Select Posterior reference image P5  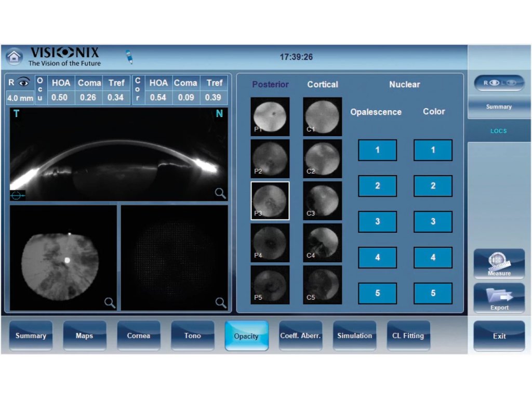click(270, 285)
